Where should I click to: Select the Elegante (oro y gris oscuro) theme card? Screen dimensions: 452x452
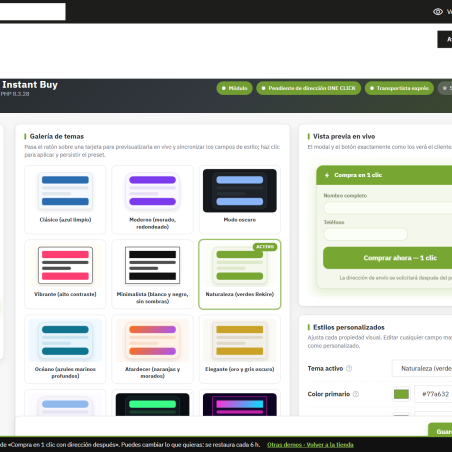240,349
